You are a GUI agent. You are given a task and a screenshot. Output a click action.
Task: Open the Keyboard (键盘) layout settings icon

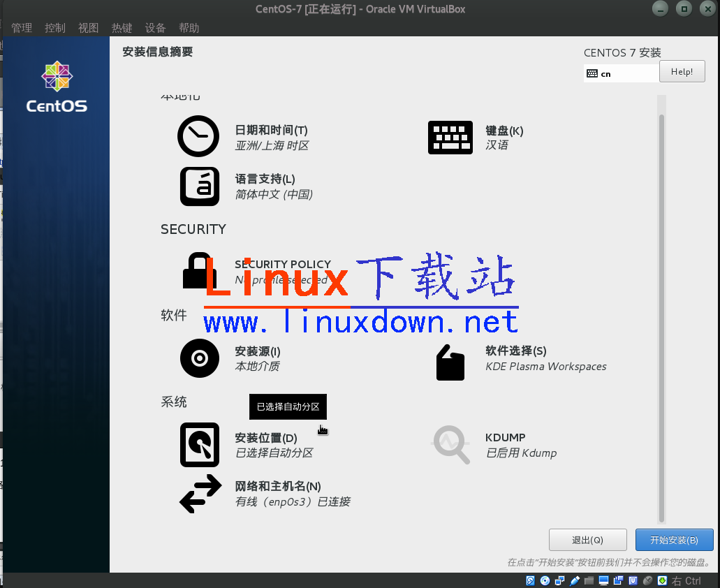point(450,138)
